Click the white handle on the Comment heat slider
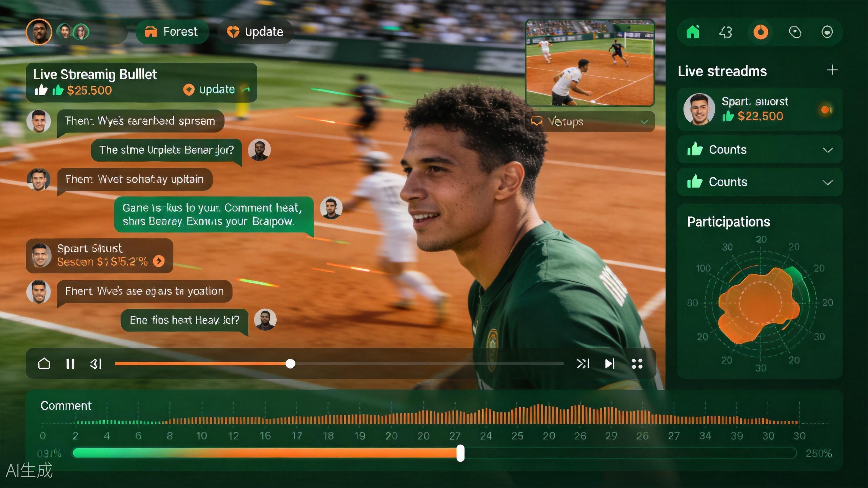The height and width of the screenshot is (488, 868). pos(460,453)
